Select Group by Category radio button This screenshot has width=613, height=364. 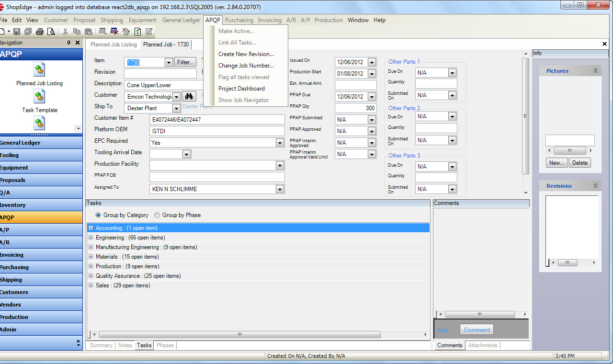[99, 215]
